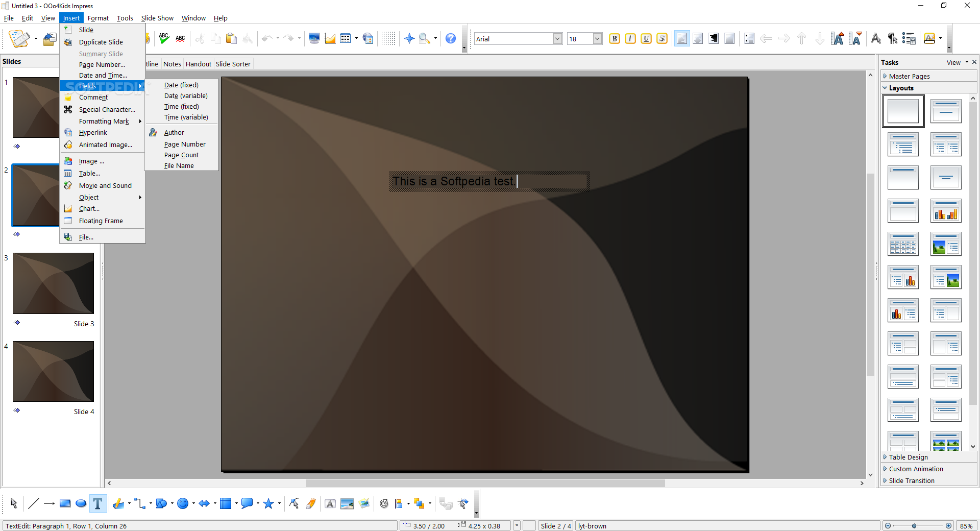Close the Tasks pane
Screen dimensions: 980x531
tap(974, 62)
